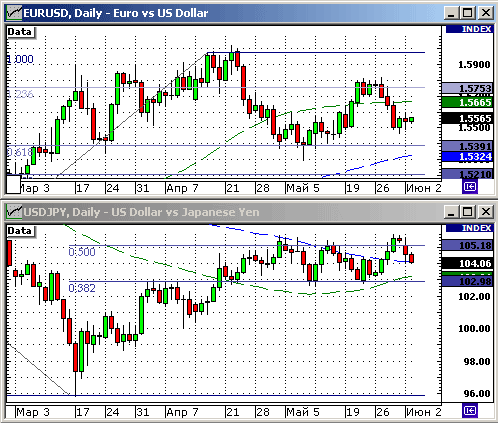The width and height of the screenshot is (498, 423).
Task: Click INDEX label in EURUSD chart
Action: point(469,29)
